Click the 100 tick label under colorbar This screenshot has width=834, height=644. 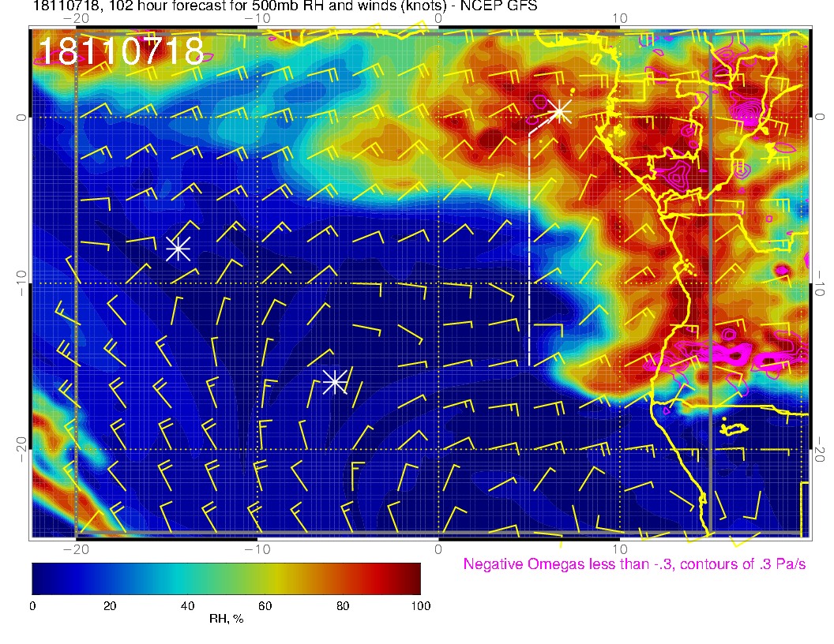pos(421,606)
